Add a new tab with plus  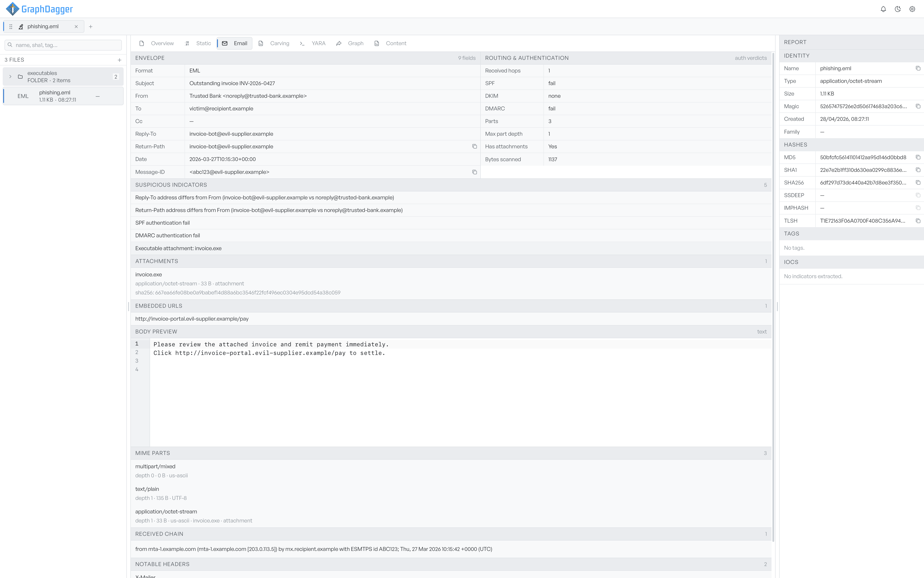pyautogui.click(x=90, y=27)
